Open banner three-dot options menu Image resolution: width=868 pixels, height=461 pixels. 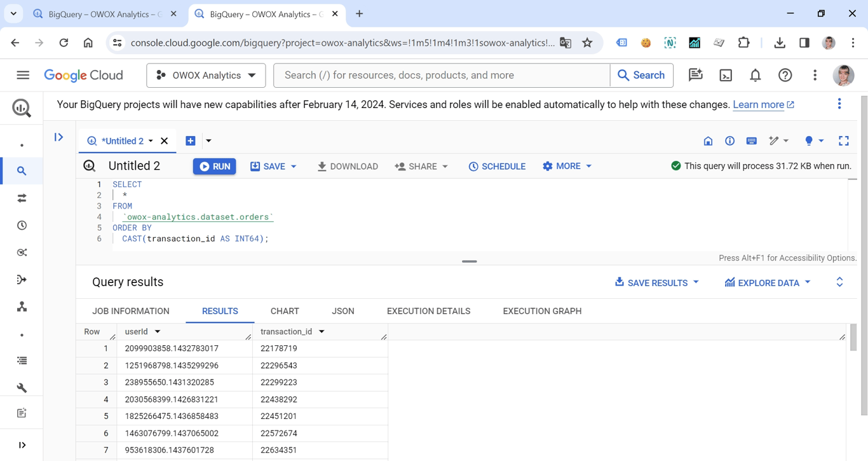(839, 104)
